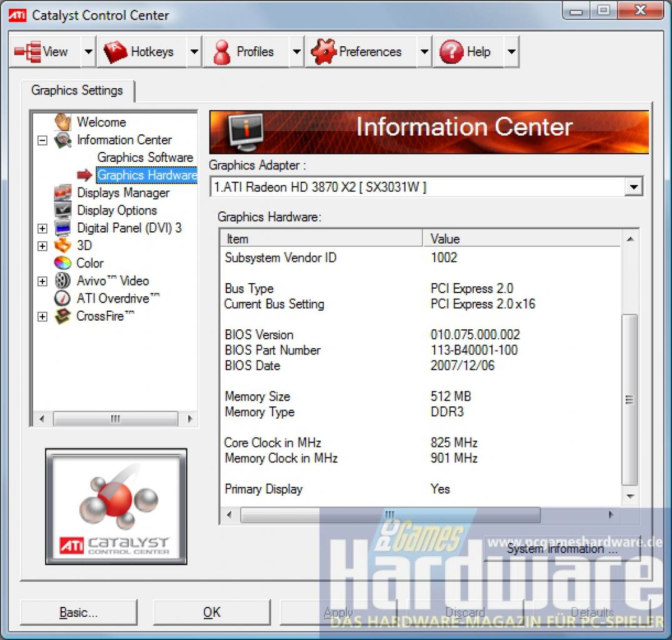This screenshot has height=640, width=672.
Task: Click the ATI Overdrive gauge icon
Action: [x=63, y=298]
